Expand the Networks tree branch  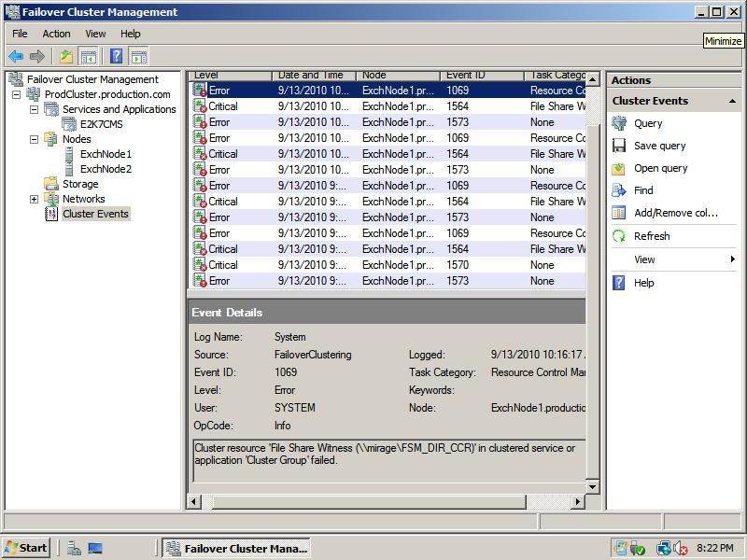(34, 199)
